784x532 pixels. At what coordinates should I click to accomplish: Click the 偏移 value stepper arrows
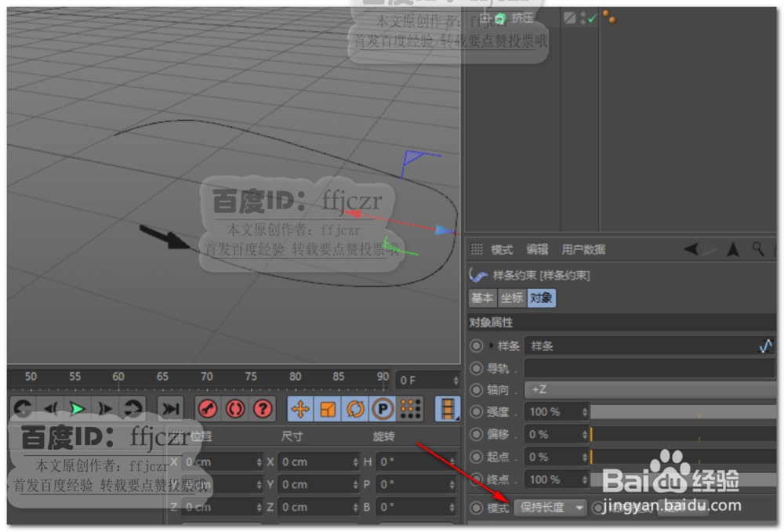[585, 434]
